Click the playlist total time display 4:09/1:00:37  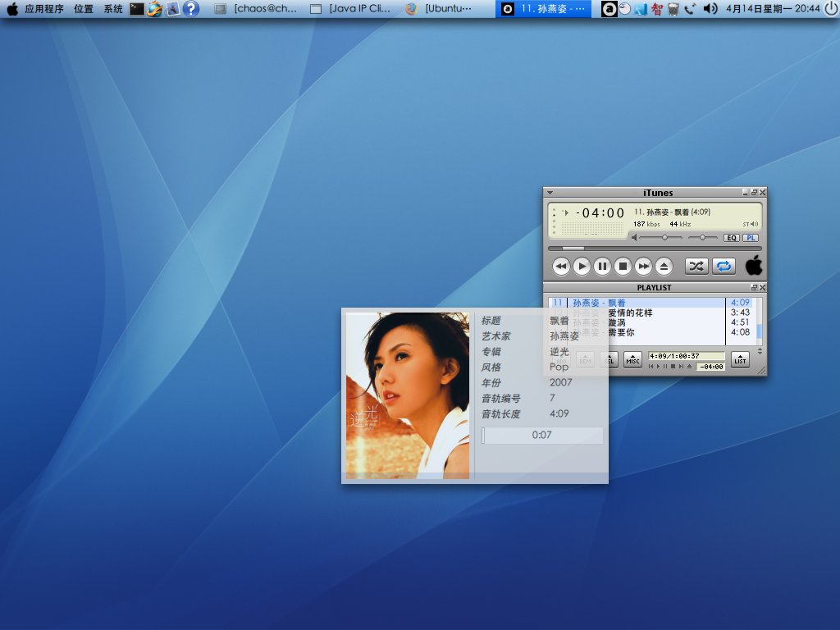(687, 356)
